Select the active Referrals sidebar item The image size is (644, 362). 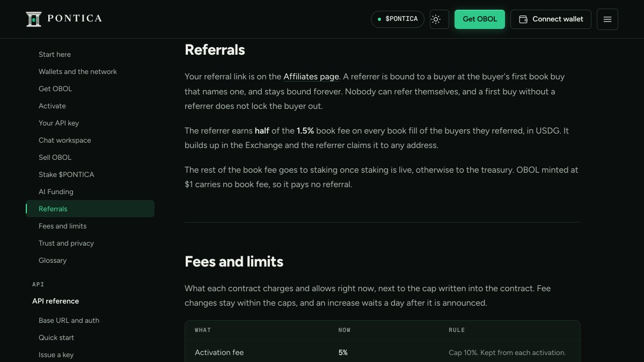tap(90, 209)
